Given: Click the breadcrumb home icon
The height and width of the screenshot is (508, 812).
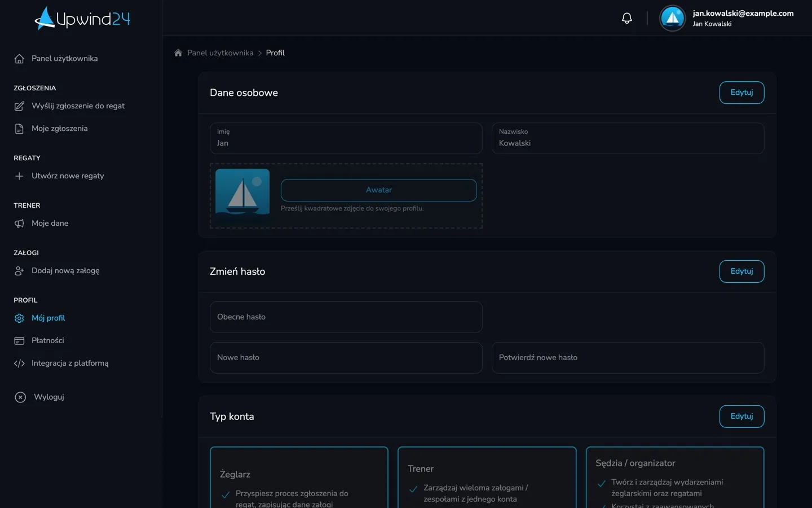Looking at the screenshot, I should (178, 52).
